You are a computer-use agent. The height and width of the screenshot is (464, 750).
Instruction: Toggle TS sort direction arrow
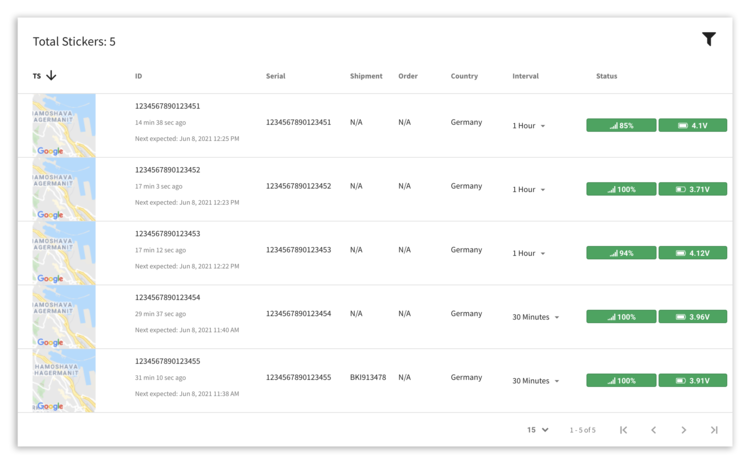pos(51,76)
